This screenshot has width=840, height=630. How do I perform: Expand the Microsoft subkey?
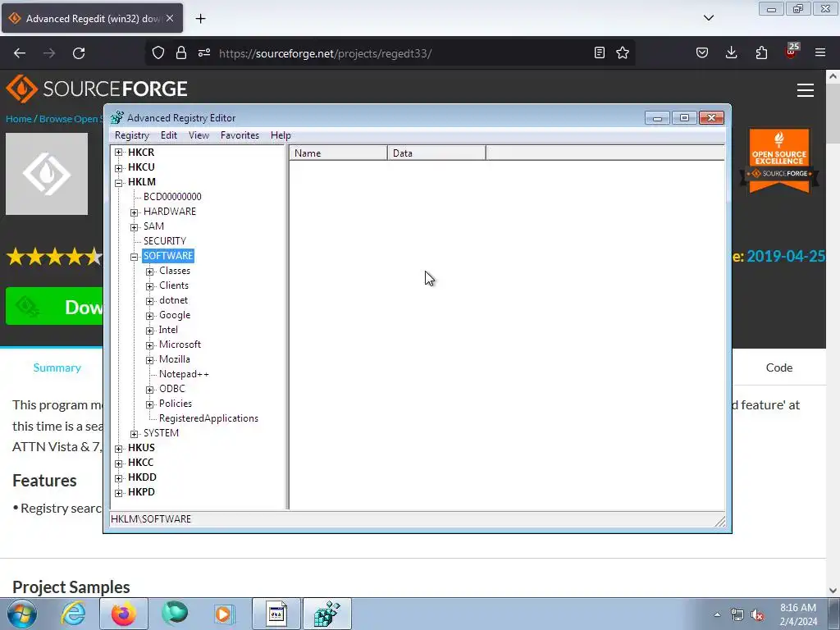tap(149, 345)
